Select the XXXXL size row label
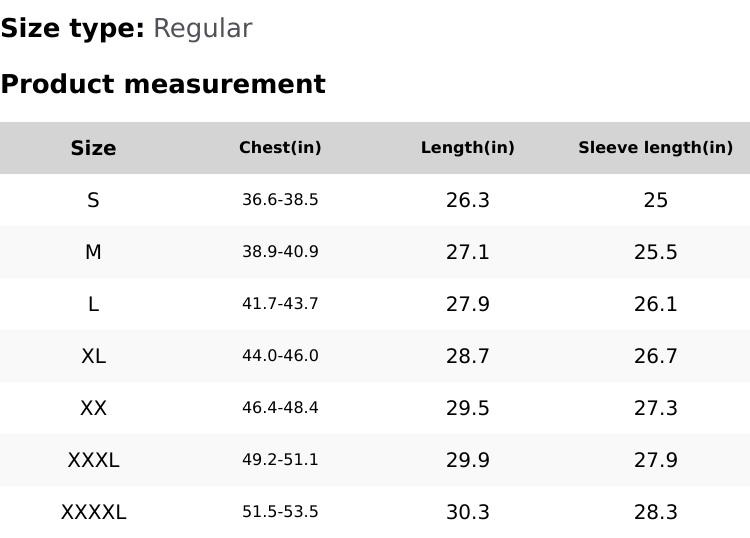Screen dimensions: 750x538 coord(93,512)
